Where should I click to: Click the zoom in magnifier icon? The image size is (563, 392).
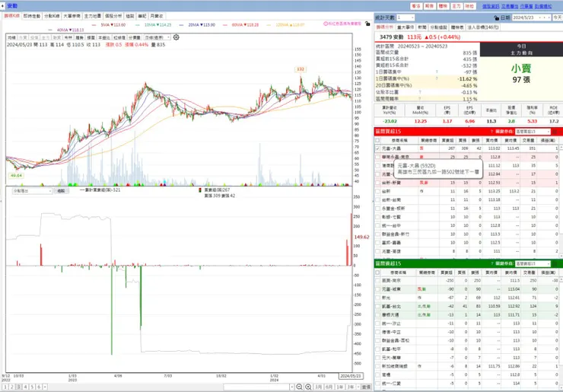coord(308,387)
